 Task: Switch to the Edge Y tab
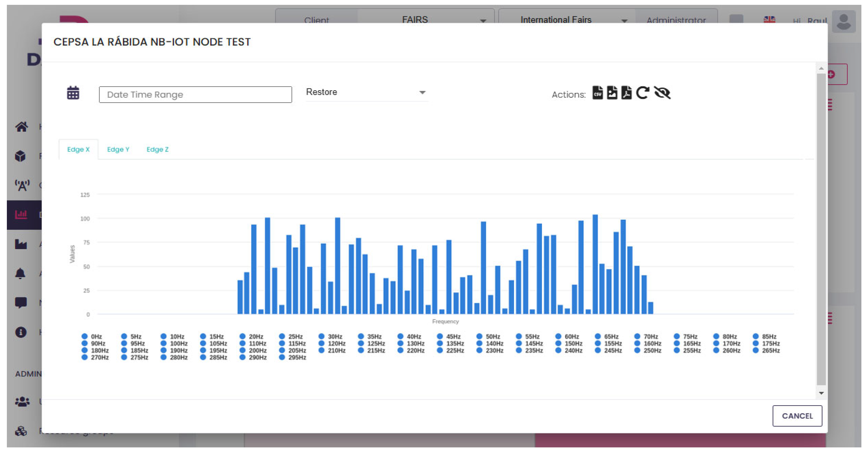118,149
